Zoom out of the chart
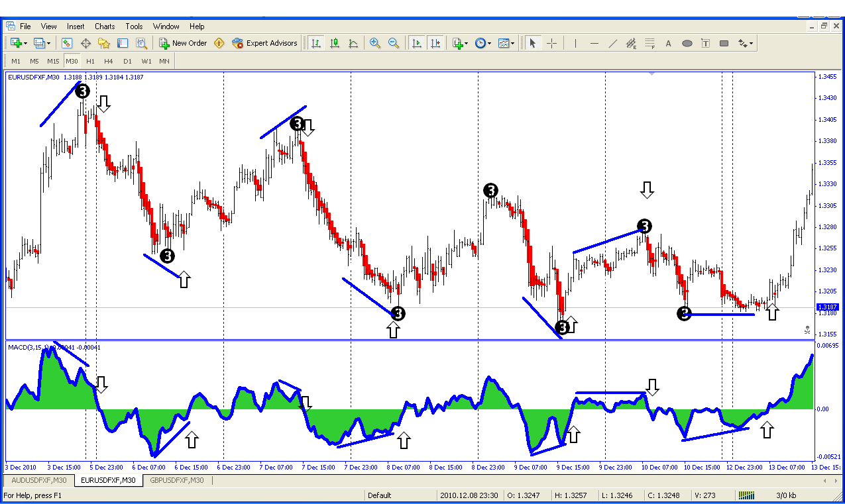This screenshot has width=845, height=504. pyautogui.click(x=394, y=43)
